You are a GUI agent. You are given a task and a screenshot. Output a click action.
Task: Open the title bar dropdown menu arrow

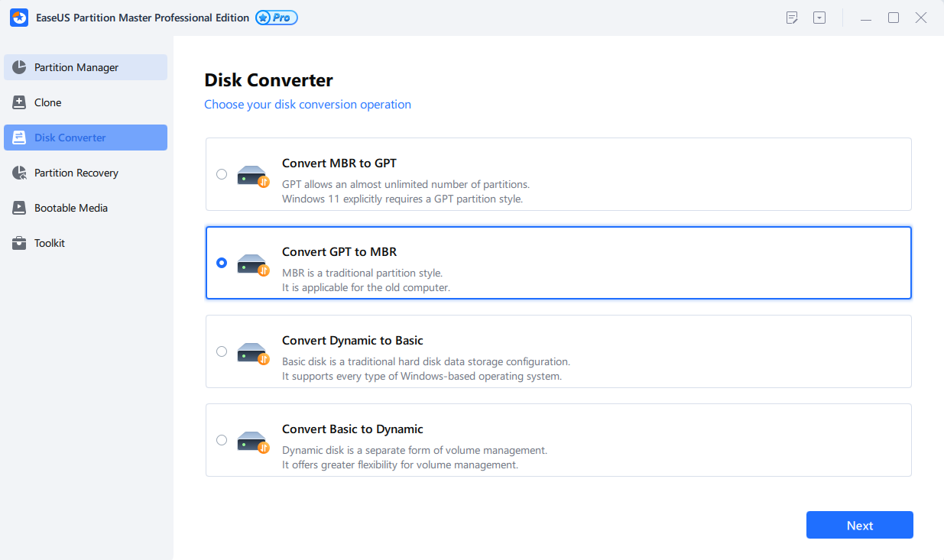pos(819,18)
